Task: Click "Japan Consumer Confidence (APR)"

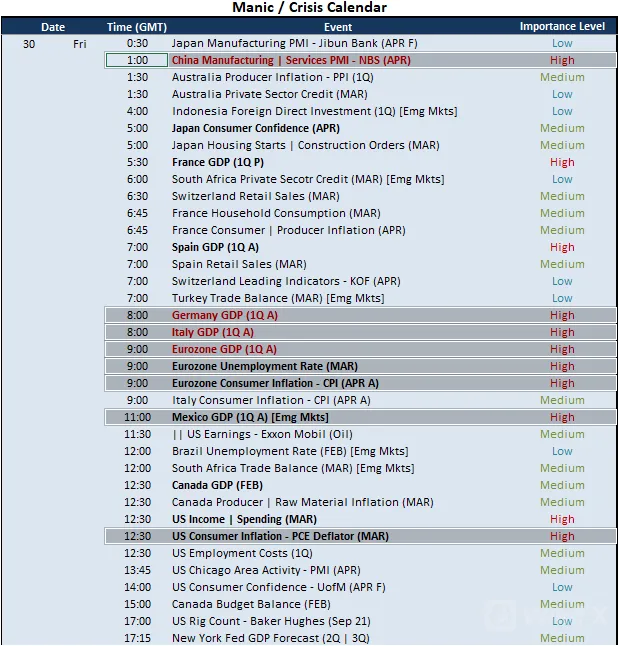Action: pyautogui.click(x=256, y=128)
